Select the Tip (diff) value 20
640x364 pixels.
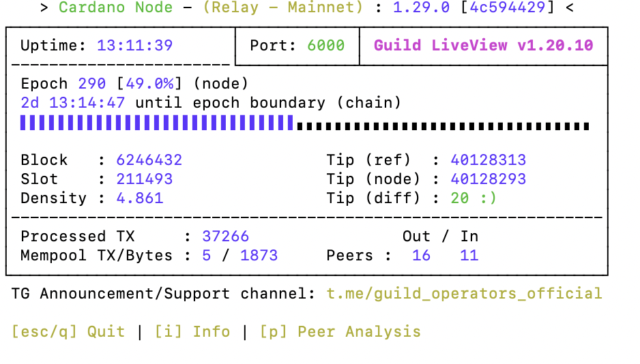[460, 198]
